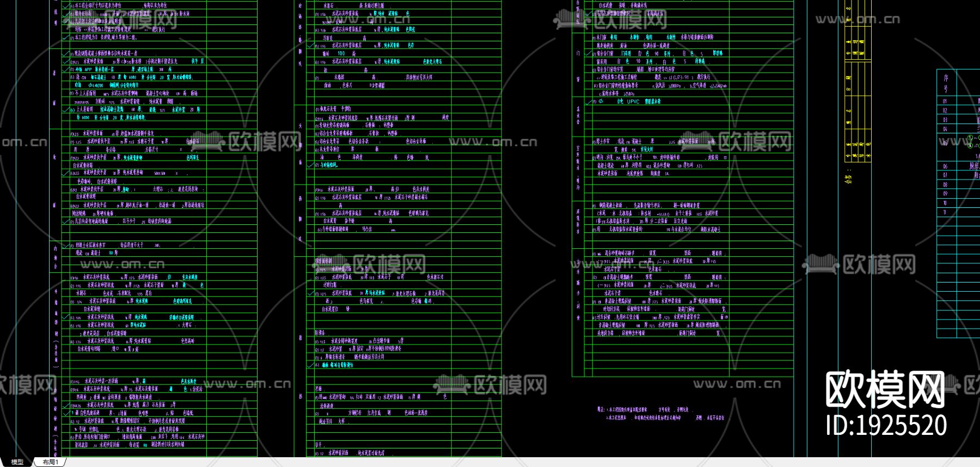Click the 附注 footnote text below the right table

coord(601,409)
